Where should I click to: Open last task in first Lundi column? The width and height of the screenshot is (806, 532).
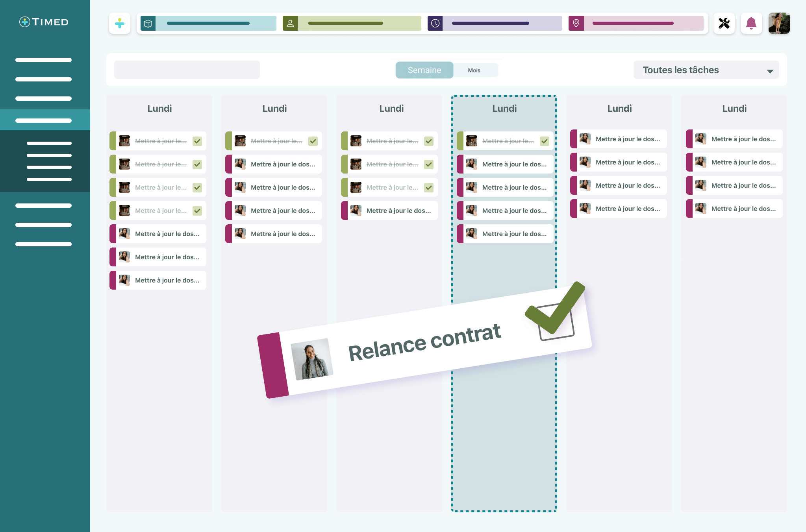[167, 280]
